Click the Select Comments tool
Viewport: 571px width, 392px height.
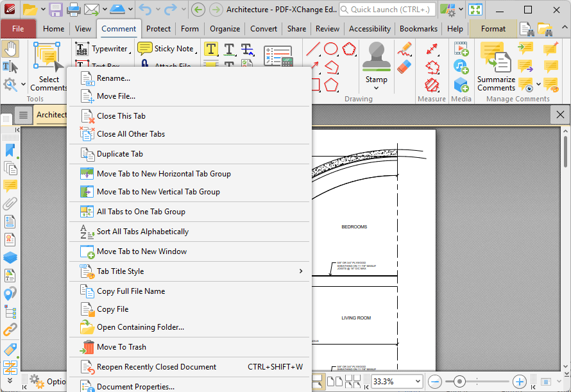(x=48, y=66)
